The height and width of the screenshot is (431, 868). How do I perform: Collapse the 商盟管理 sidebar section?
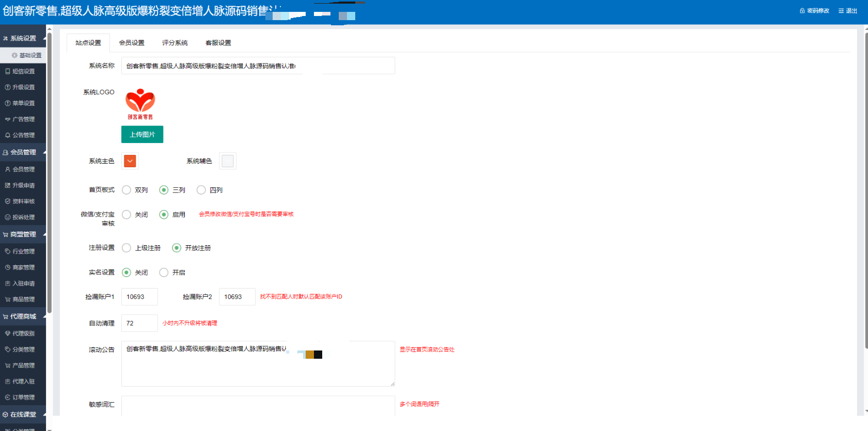tap(44, 234)
